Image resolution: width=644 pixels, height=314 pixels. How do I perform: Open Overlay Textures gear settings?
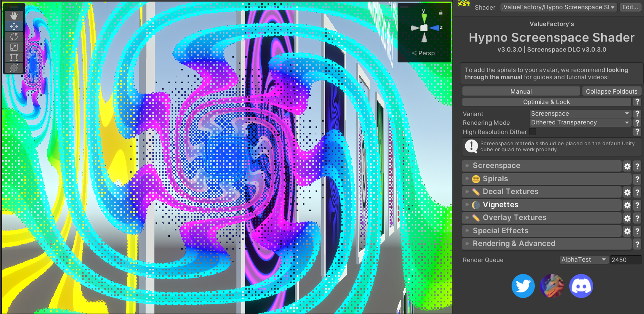coord(627,218)
